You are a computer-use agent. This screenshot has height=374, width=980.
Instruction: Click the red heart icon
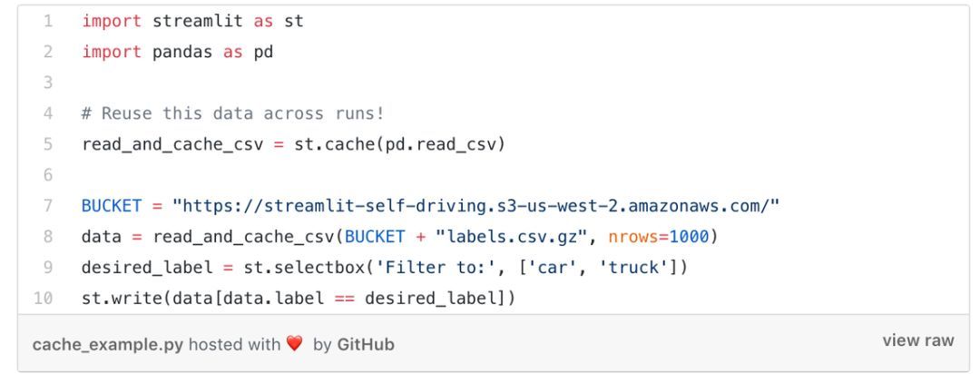(294, 343)
